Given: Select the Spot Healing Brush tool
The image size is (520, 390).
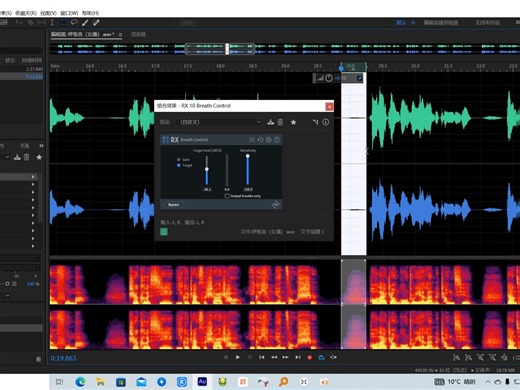Looking at the screenshot, I should coord(96,23).
